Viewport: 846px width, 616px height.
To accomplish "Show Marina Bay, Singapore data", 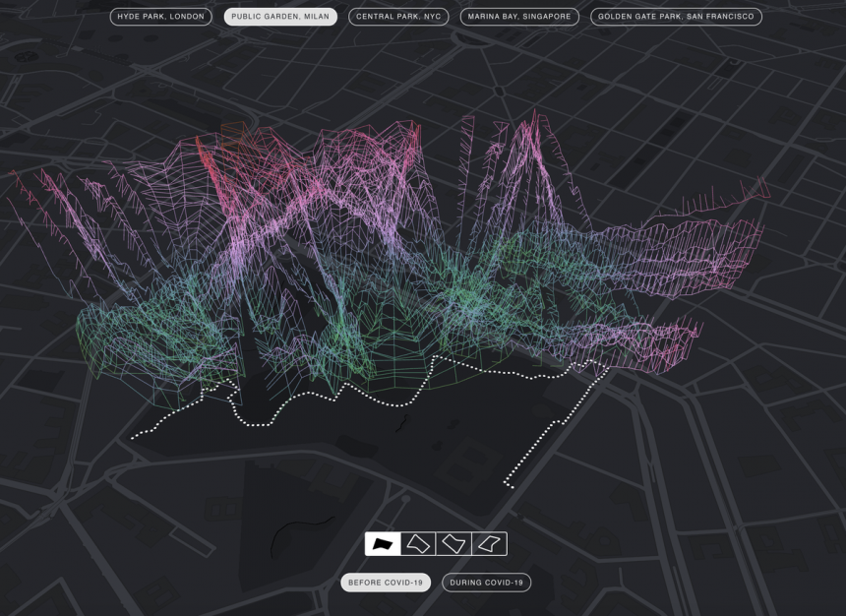I will coord(519,17).
